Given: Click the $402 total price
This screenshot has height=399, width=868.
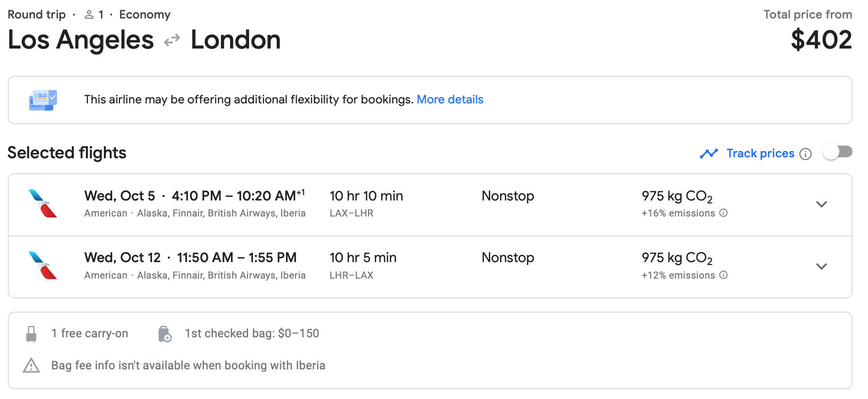Looking at the screenshot, I should [821, 40].
